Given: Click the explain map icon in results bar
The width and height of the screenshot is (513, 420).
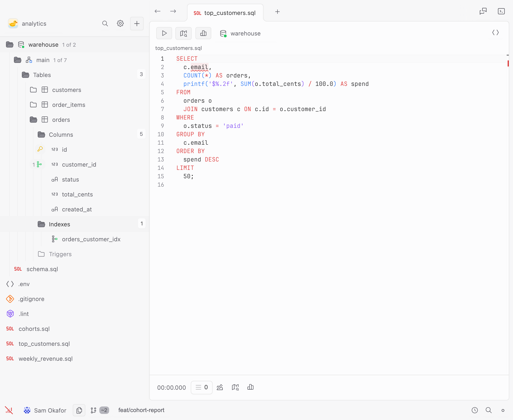Looking at the screenshot, I should pos(235,387).
